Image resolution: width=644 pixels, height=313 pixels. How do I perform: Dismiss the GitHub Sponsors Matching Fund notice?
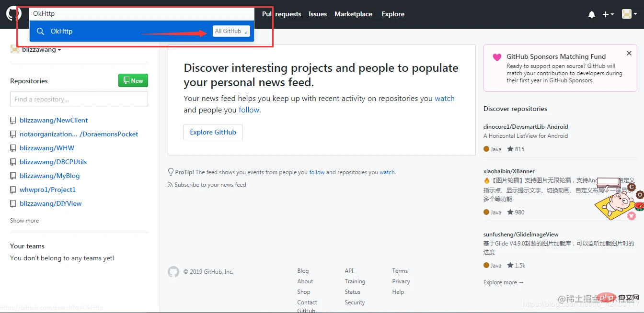pyautogui.click(x=629, y=54)
